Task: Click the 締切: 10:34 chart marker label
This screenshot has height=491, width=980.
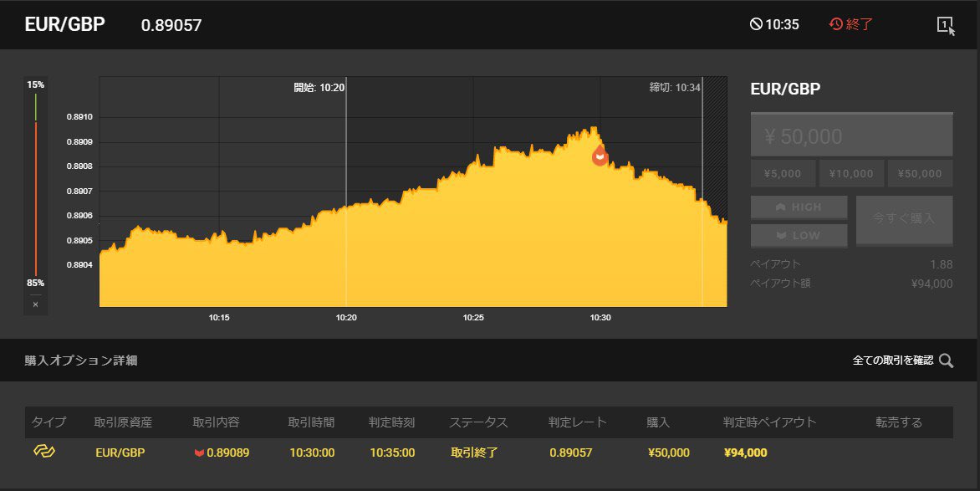Action: pos(674,88)
